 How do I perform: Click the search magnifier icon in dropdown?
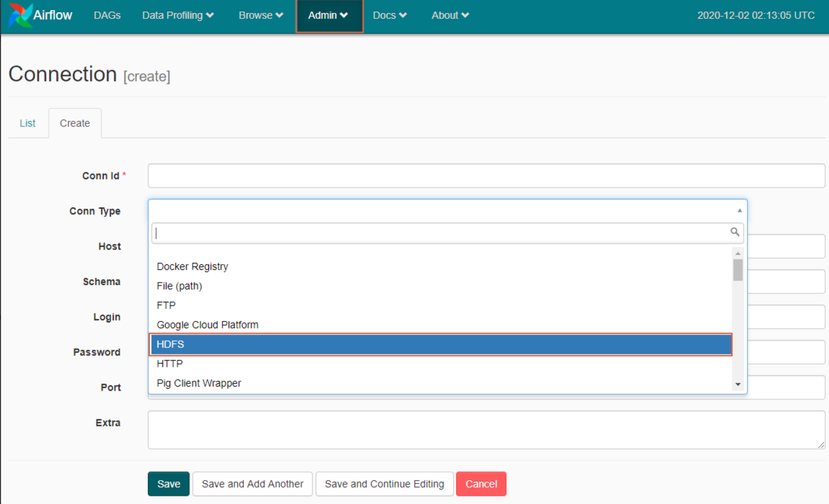(x=735, y=232)
